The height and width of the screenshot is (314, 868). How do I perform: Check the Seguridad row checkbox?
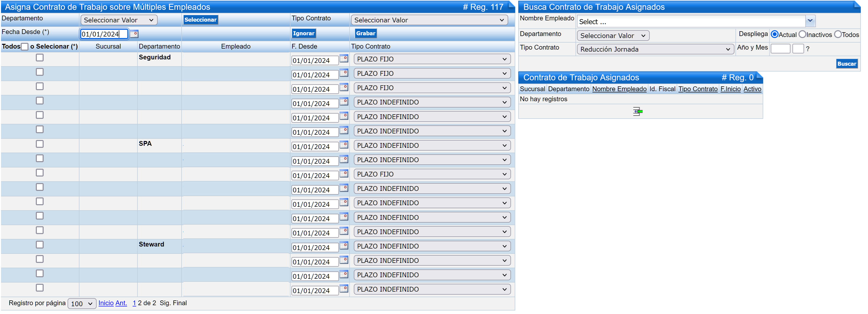point(40,58)
